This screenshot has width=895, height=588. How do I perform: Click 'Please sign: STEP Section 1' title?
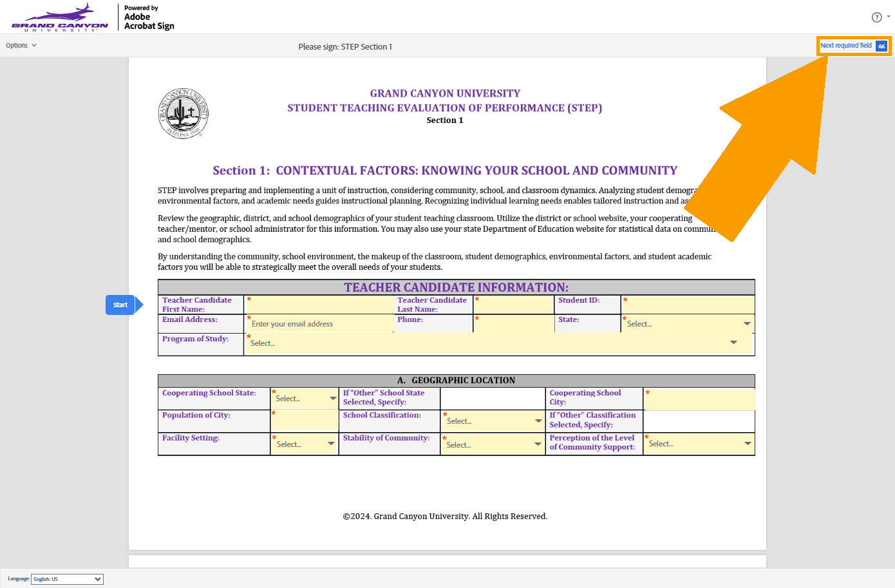click(x=345, y=46)
